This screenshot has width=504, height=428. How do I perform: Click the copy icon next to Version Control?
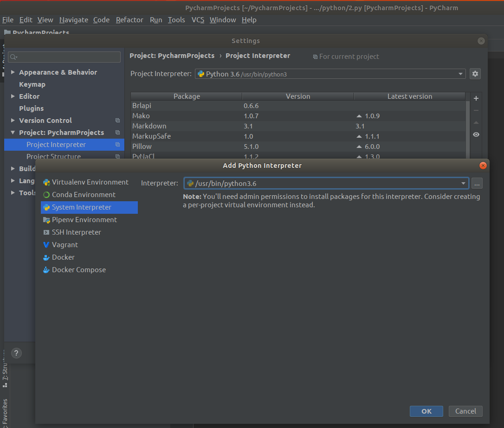click(x=117, y=121)
